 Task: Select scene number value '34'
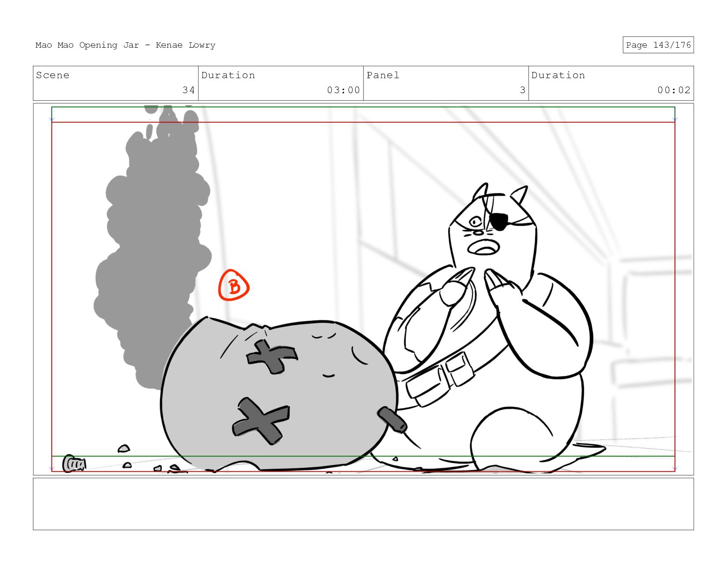click(x=188, y=90)
